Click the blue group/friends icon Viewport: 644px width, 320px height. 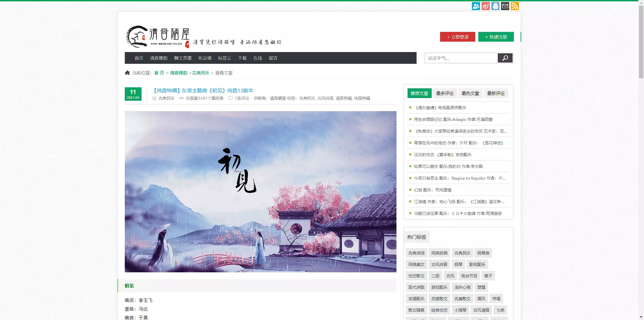[476, 6]
